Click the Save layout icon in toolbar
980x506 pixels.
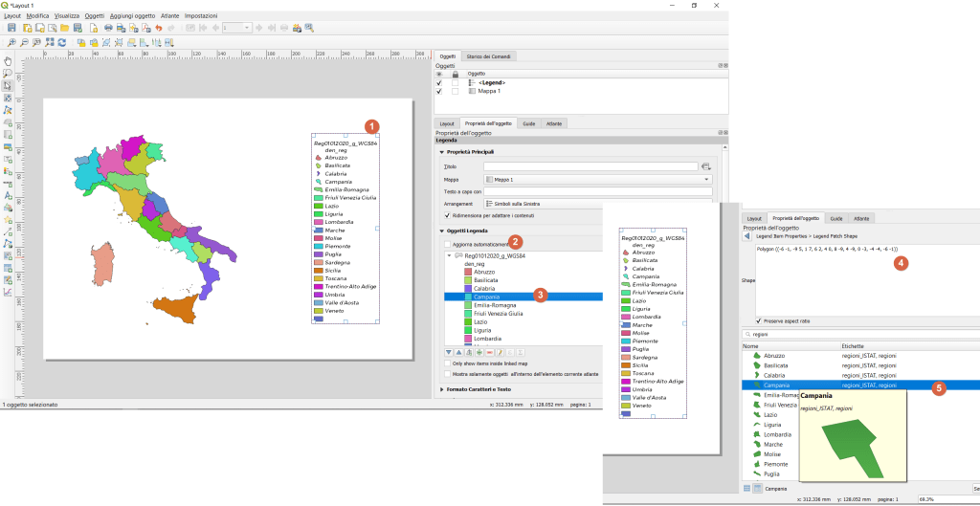pyautogui.click(x=12, y=29)
